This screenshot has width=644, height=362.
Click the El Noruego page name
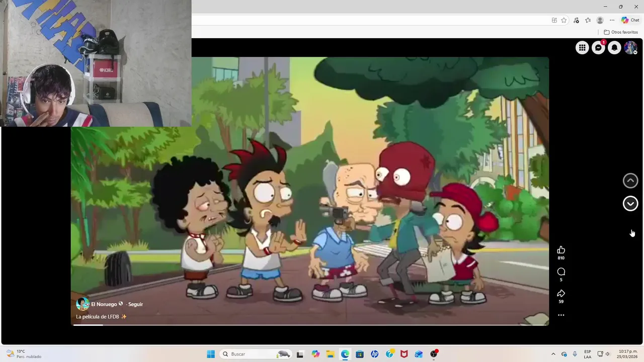click(x=104, y=304)
